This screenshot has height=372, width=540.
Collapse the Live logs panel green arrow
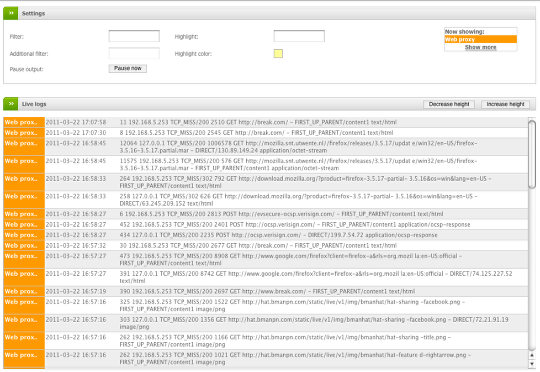coord(11,104)
